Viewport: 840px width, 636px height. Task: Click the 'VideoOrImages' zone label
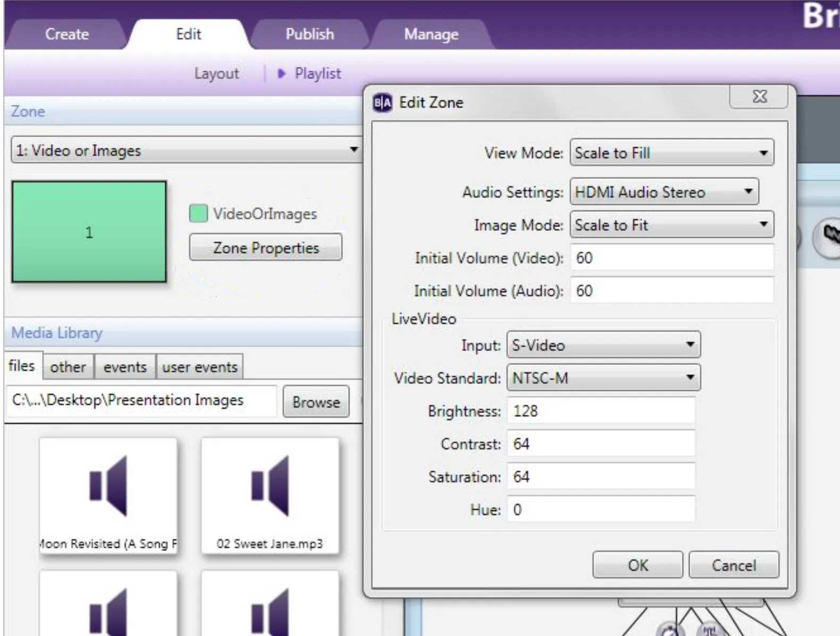(265, 214)
